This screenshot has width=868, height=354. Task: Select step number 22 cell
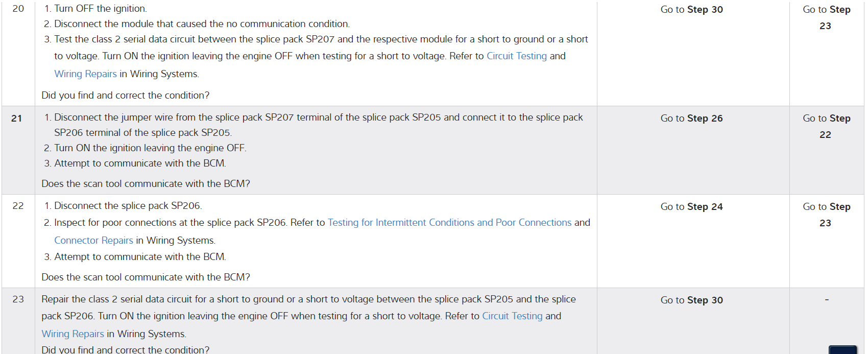18,206
